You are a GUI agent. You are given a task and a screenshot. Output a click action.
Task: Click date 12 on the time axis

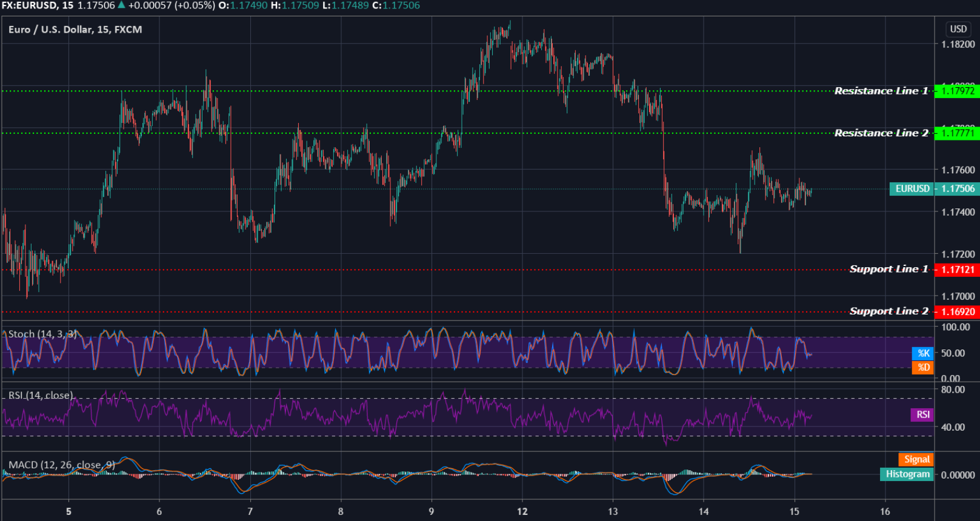522,512
